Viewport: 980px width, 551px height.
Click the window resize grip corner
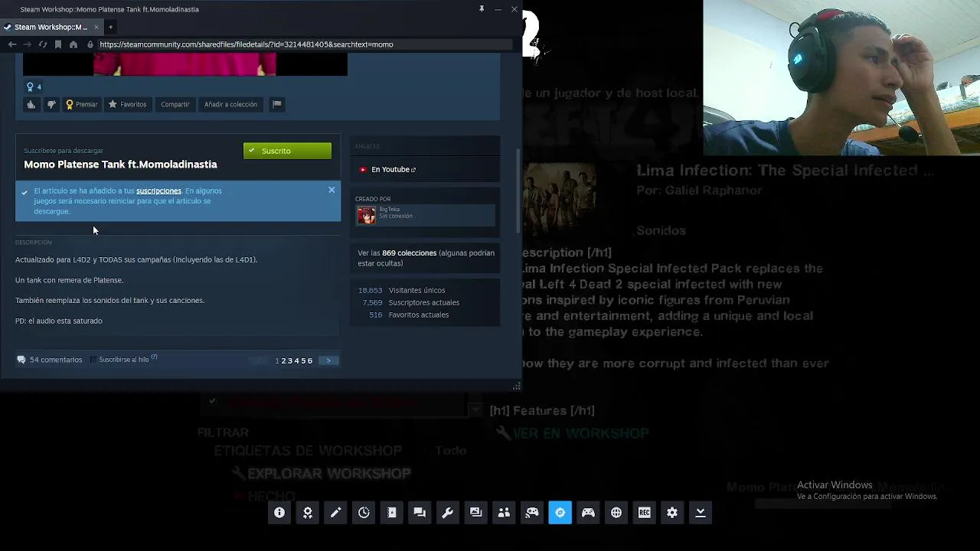[x=517, y=386]
